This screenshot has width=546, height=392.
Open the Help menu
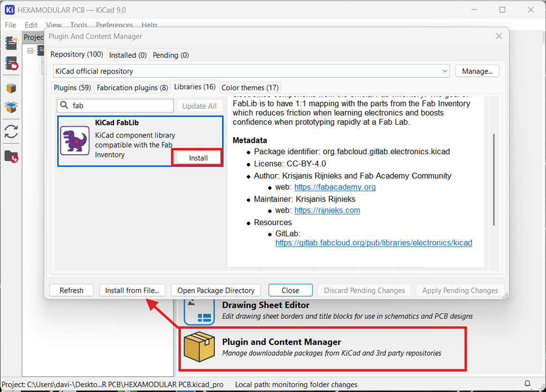[x=149, y=25]
